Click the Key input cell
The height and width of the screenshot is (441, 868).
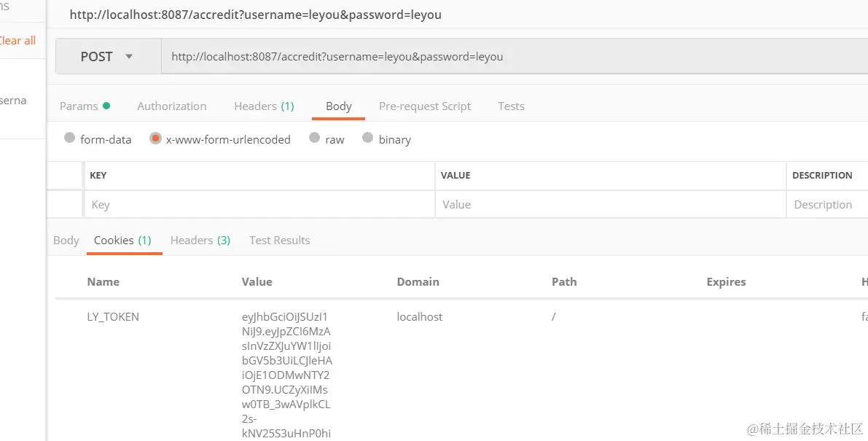[259, 205]
